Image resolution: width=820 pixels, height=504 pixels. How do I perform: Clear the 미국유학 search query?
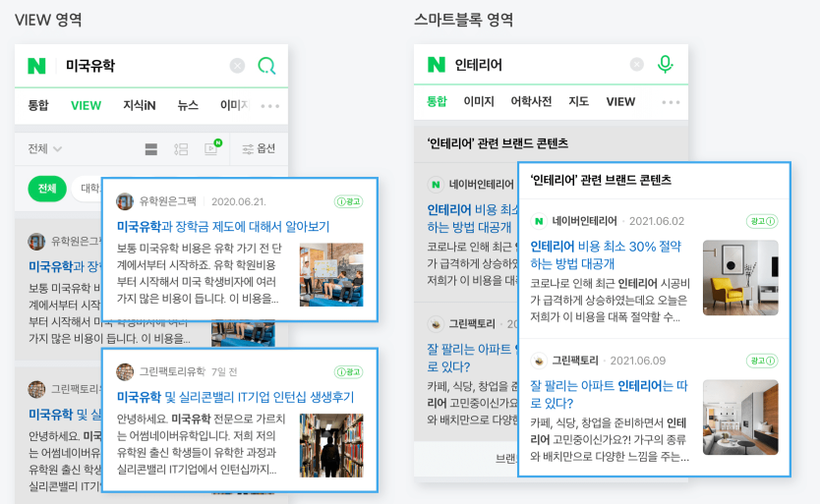click(237, 66)
